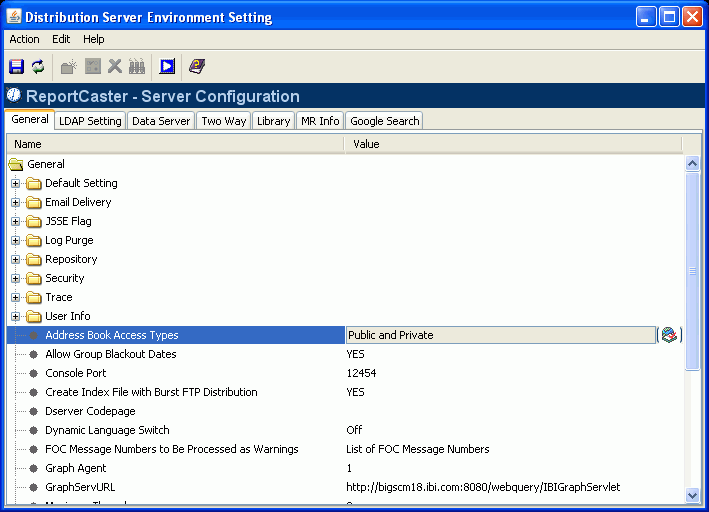Viewport: 709px width, 512px height.
Task: Click the Public and Private value field
Action: 501,335
